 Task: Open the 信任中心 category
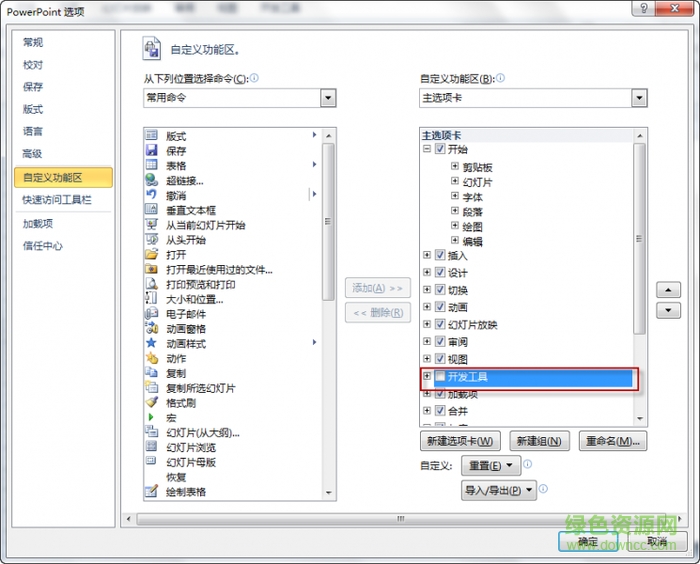[42, 246]
